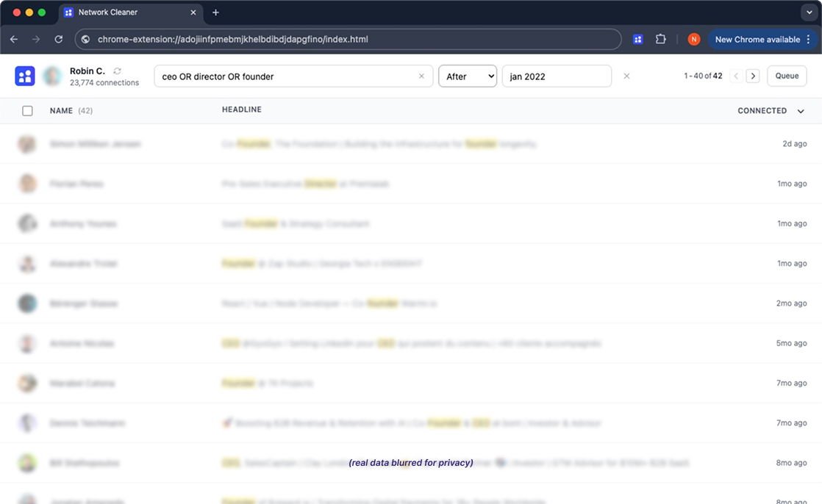This screenshot has width=822, height=504.
Task: Select all connections via header checkbox
Action: [27, 110]
